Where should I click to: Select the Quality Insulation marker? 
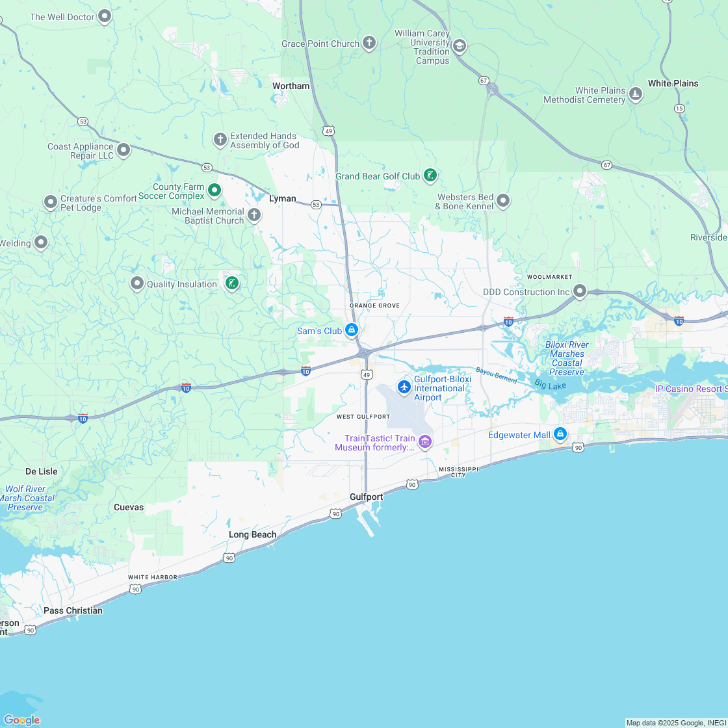(x=137, y=283)
